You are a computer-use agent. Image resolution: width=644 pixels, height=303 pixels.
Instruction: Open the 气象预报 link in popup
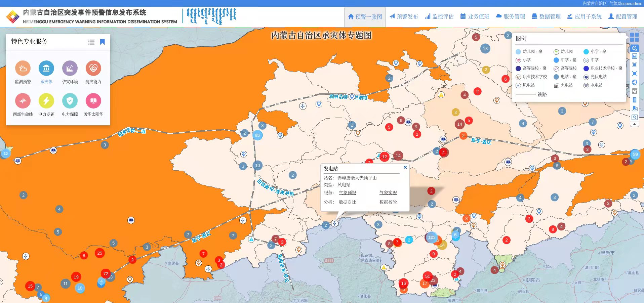coord(348,192)
